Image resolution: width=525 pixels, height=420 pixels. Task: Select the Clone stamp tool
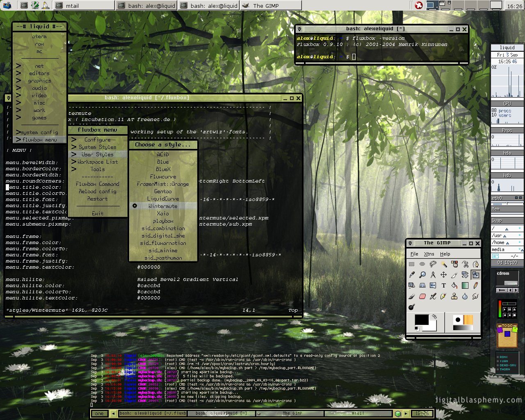pyautogui.click(x=454, y=296)
